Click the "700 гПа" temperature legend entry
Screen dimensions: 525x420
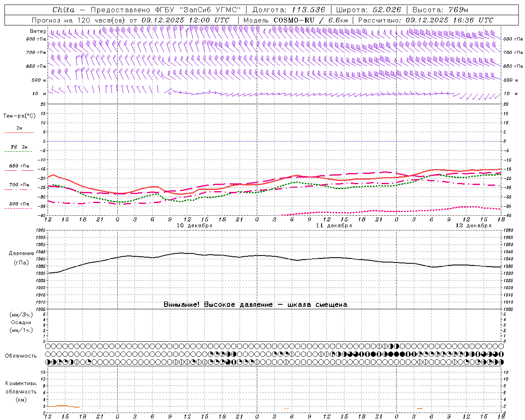pyautogui.click(x=19, y=185)
